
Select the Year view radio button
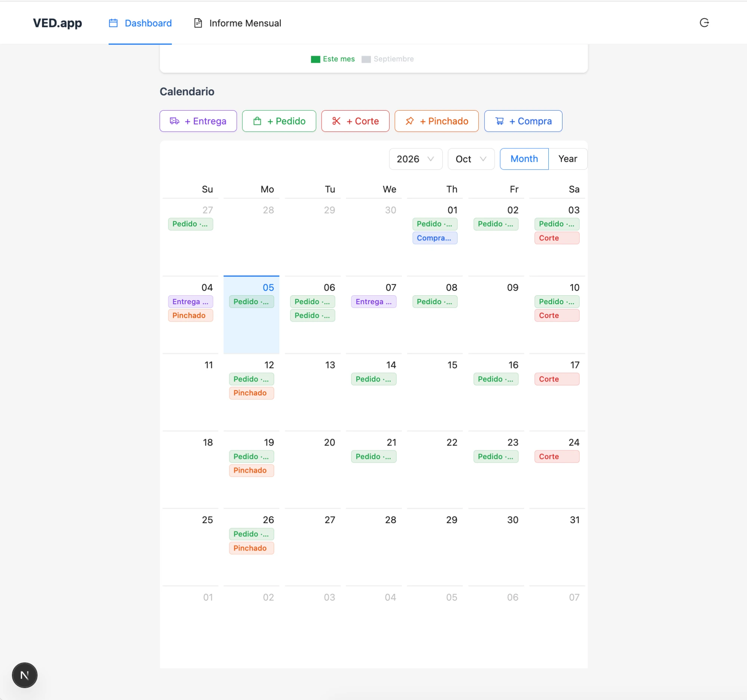pos(567,159)
